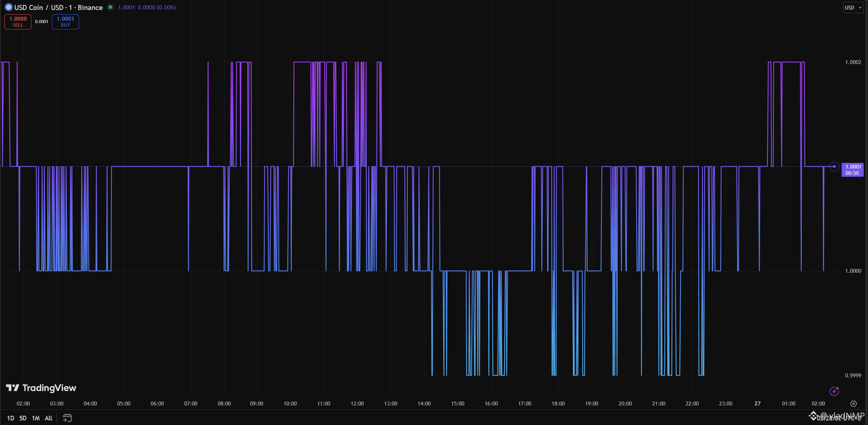Click the 0.0001 spread value
The width and height of the screenshot is (868, 425).
[x=42, y=22]
